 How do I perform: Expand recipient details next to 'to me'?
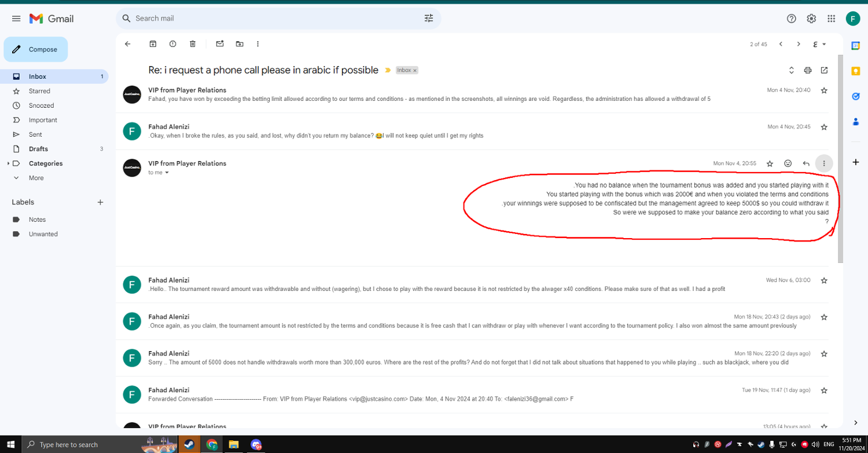coord(167,173)
